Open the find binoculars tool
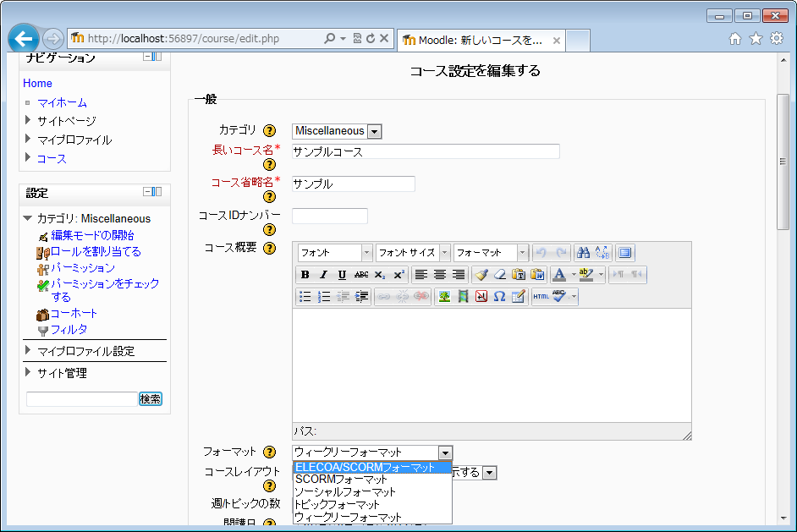Screen dimensions: 797x532 point(583,253)
